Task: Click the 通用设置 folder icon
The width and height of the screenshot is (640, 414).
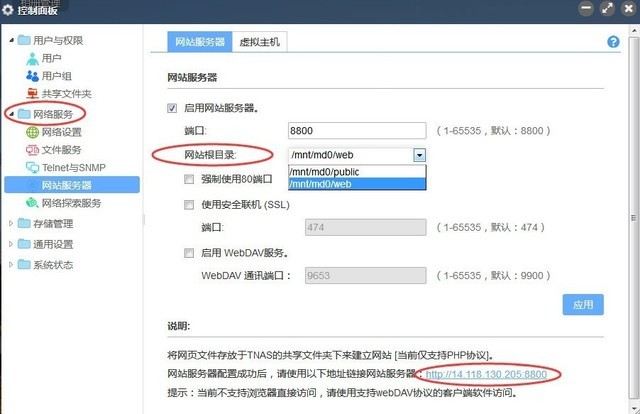Action: click(x=24, y=244)
